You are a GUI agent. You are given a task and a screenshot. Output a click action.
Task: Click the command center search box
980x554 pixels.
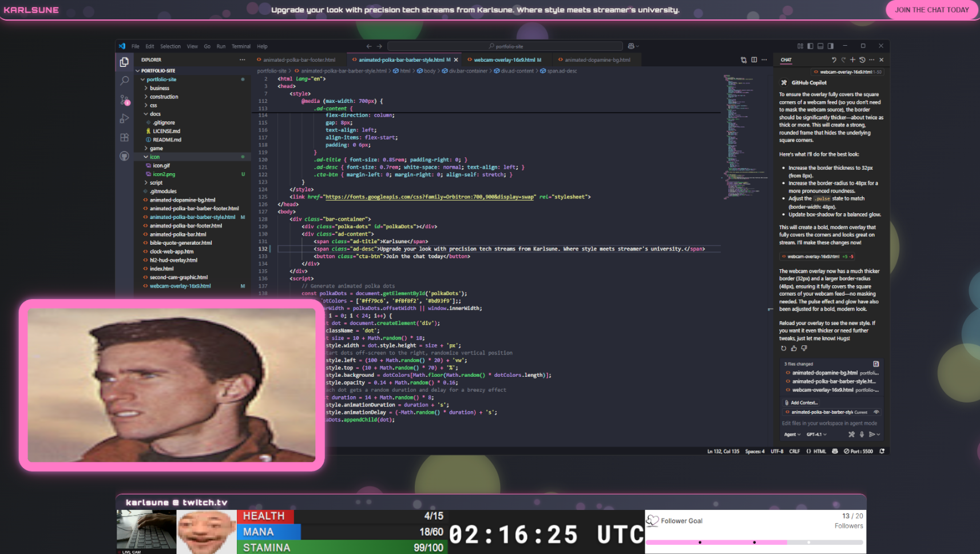point(505,46)
